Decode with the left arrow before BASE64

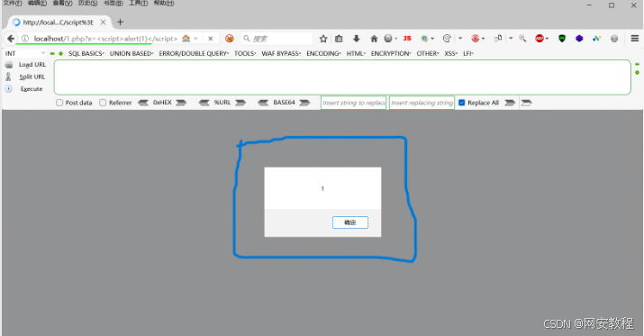[x=263, y=103]
